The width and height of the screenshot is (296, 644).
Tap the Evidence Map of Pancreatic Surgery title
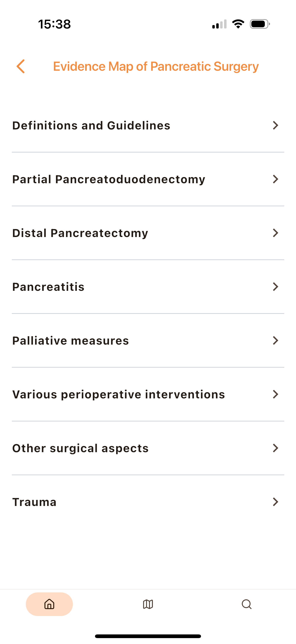(156, 67)
